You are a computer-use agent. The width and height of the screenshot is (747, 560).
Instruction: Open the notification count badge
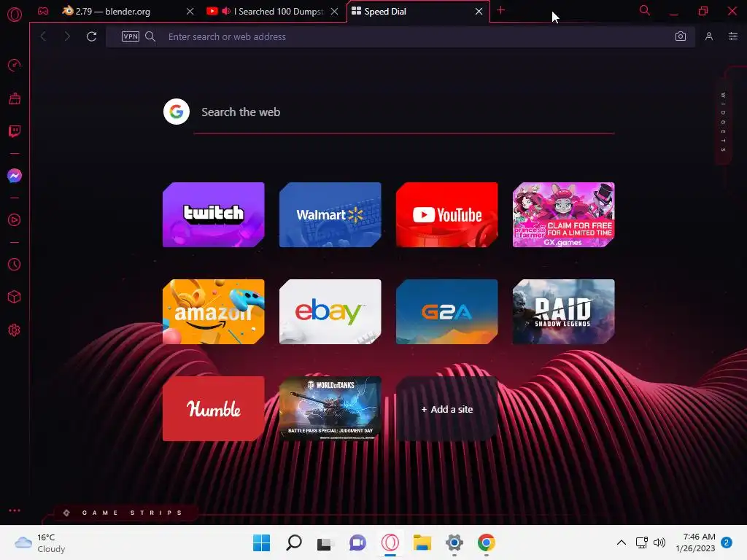point(727,542)
